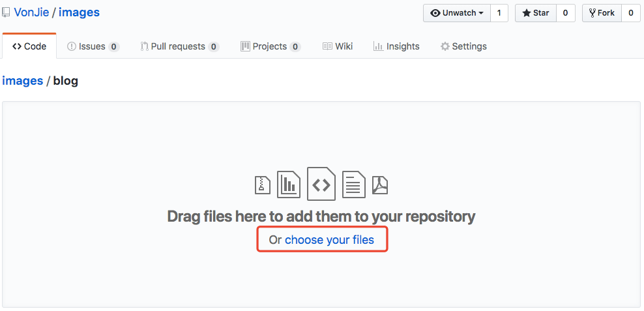Click the bar chart file icon
The width and height of the screenshot is (644, 311).
click(x=289, y=185)
